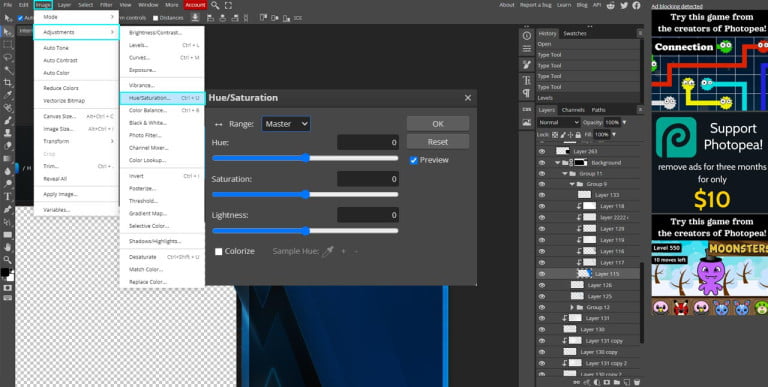Click OK in Hue/Saturation dialog

click(x=438, y=124)
